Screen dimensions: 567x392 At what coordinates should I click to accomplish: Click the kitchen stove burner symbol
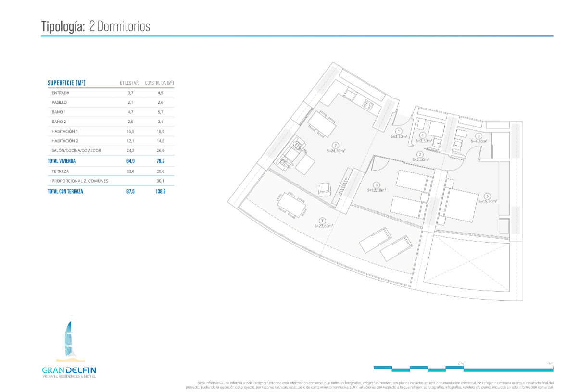point(368,104)
